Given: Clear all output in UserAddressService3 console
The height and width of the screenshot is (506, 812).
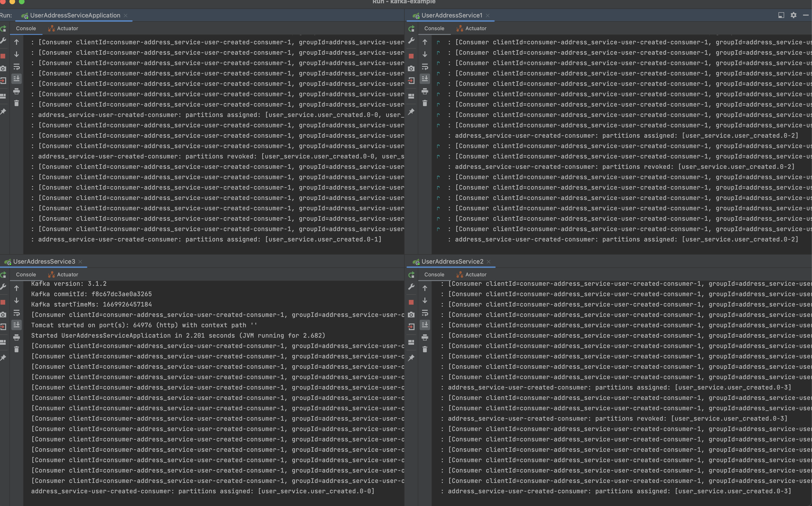Looking at the screenshot, I should click(17, 349).
